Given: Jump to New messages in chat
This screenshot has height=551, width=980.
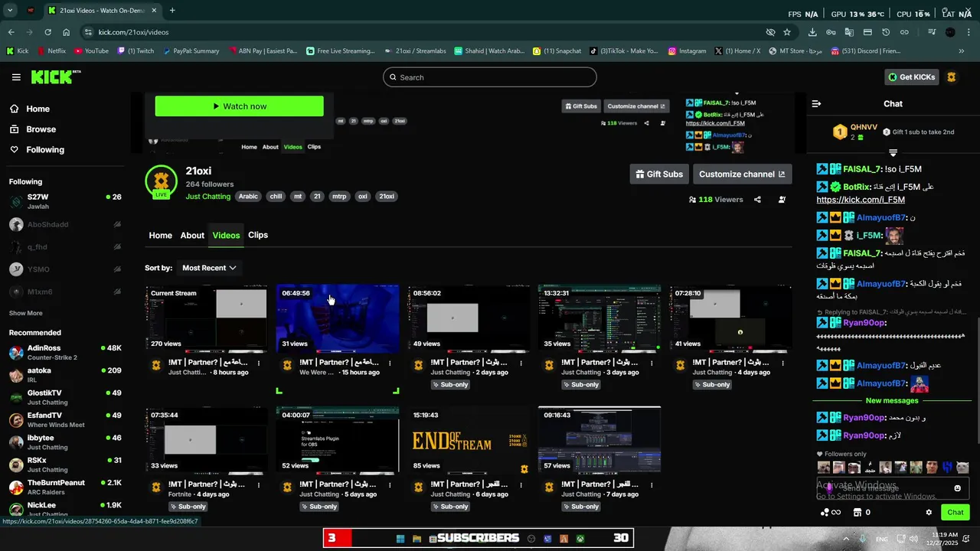Looking at the screenshot, I should click(892, 400).
